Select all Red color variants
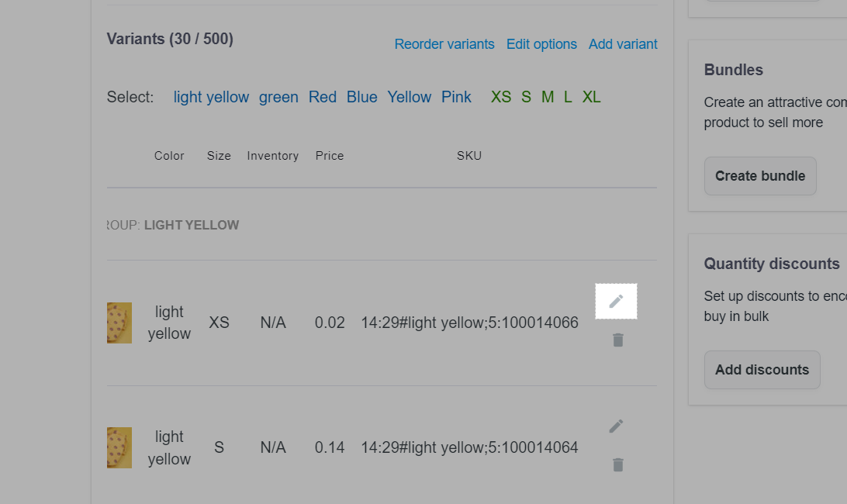This screenshot has width=847, height=504. point(322,97)
